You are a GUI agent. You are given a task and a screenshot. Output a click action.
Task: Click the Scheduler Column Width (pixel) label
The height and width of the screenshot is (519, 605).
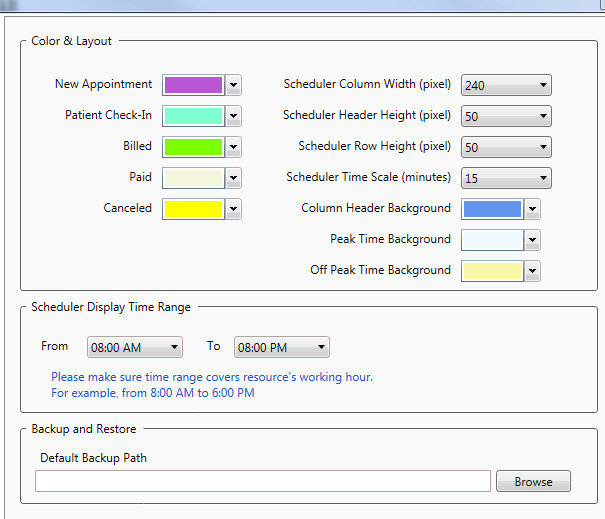pos(367,84)
